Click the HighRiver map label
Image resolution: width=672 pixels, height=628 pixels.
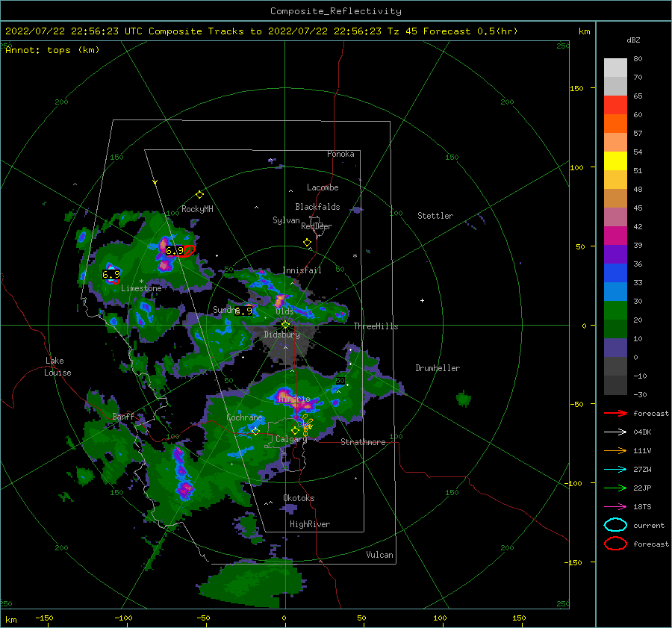(x=310, y=524)
